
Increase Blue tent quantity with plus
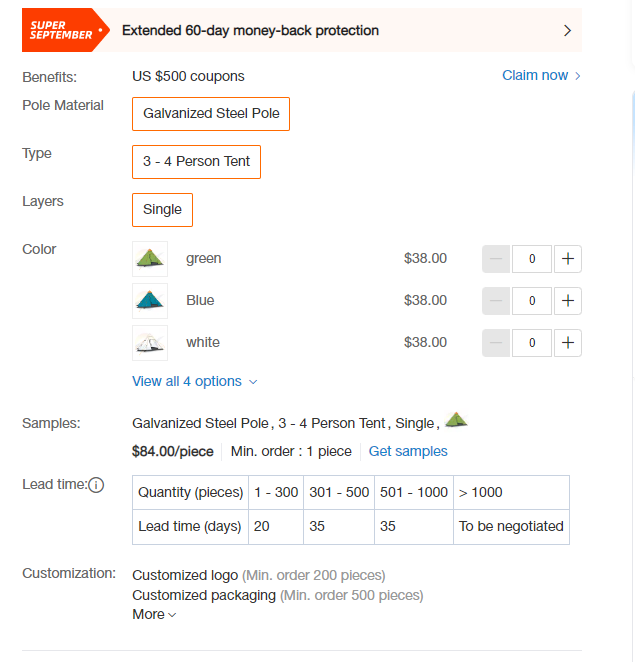(x=567, y=301)
